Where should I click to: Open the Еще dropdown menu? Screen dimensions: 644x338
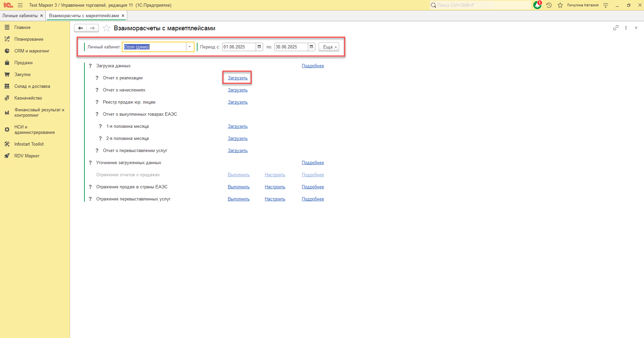329,47
